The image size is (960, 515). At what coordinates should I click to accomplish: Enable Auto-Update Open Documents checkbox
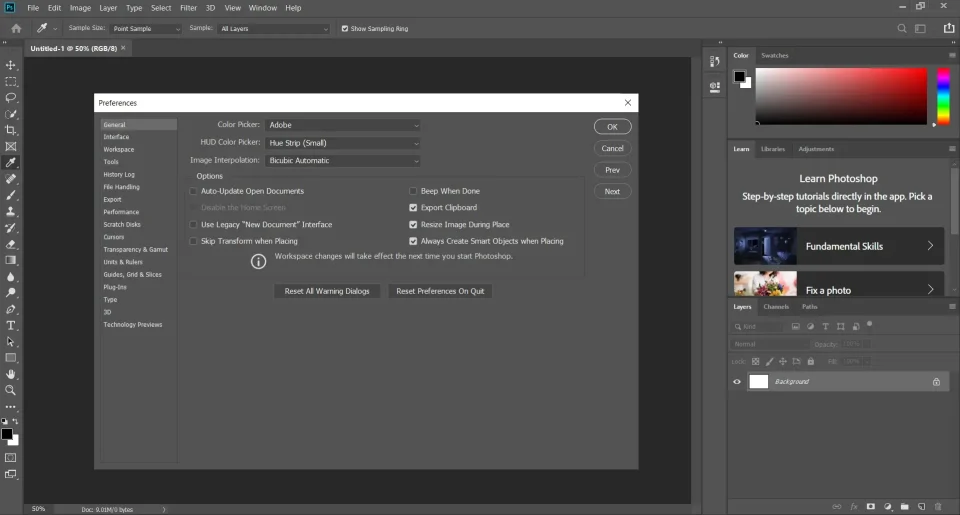tap(194, 191)
